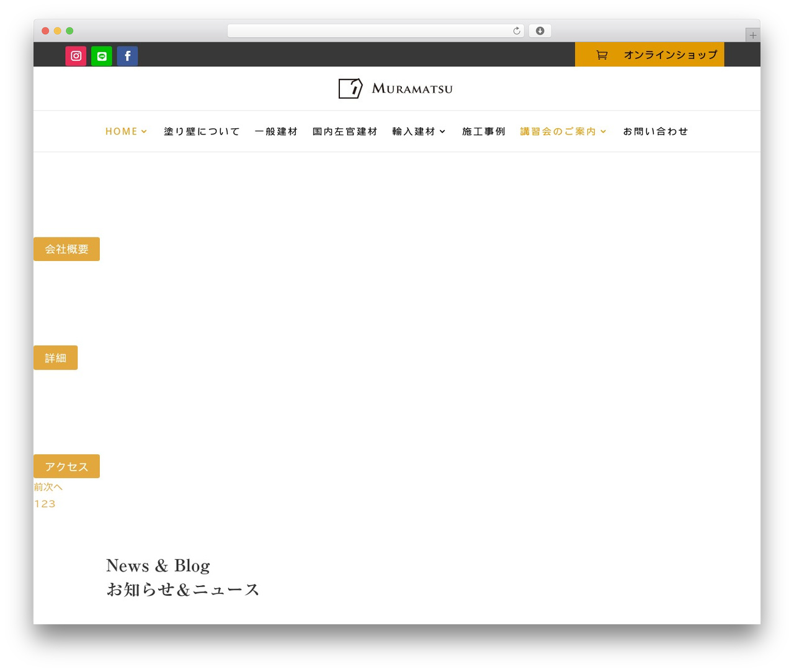The height and width of the screenshot is (672, 794).
Task: Expand the HOME menu chevron
Action: click(x=144, y=131)
